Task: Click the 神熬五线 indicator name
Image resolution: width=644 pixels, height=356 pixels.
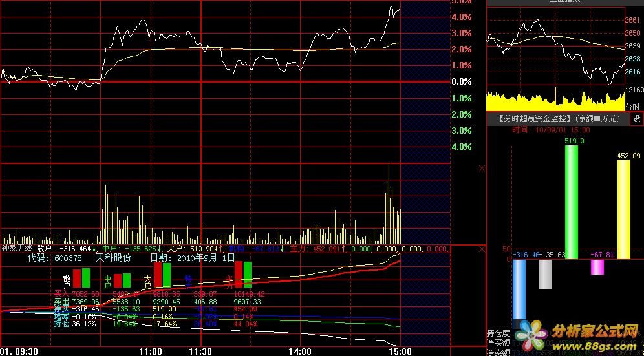Action: pyautogui.click(x=17, y=248)
